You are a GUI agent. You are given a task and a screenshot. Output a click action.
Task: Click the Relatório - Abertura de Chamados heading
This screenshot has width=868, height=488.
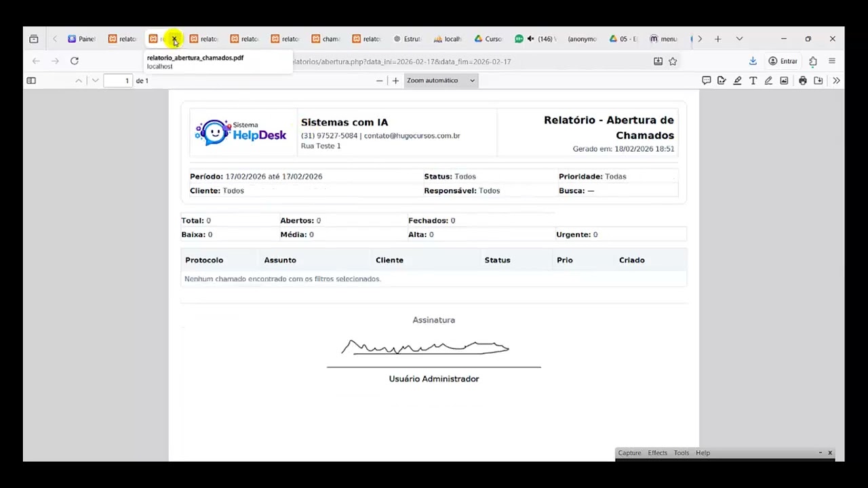click(x=609, y=127)
